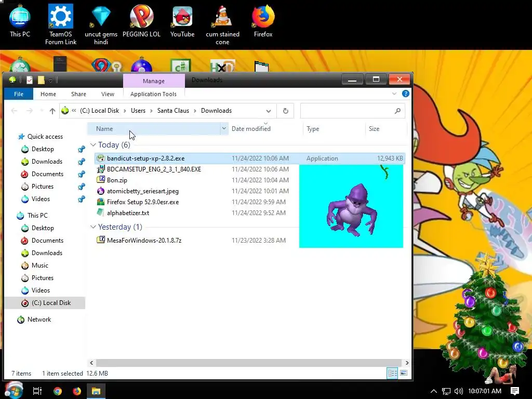The width and height of the screenshot is (532, 399).
Task: Open the View ribbon tab
Action: (x=108, y=94)
